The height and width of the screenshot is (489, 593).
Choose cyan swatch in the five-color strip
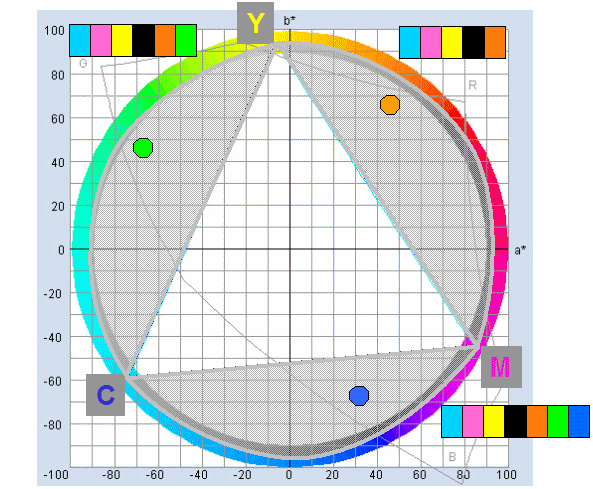410,42
